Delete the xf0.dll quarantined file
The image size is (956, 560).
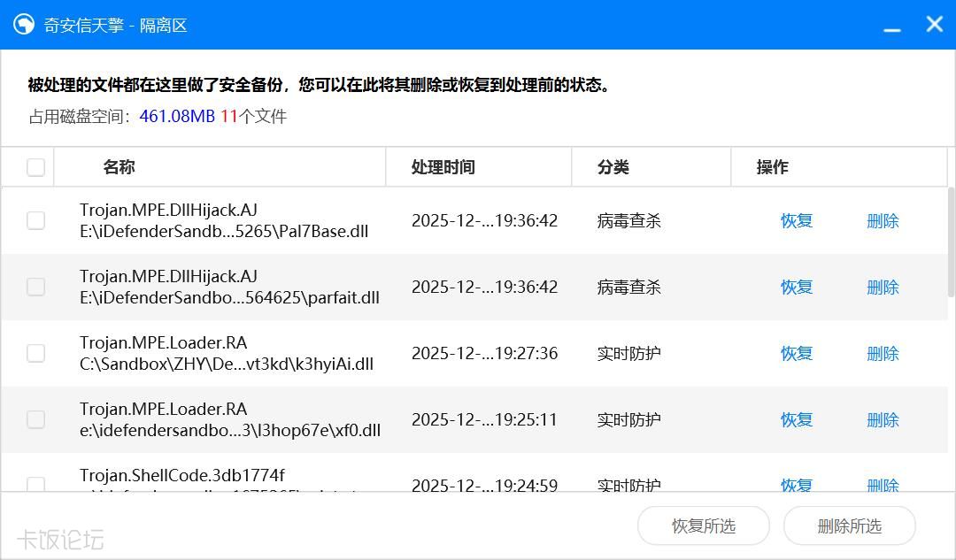pyautogui.click(x=882, y=420)
